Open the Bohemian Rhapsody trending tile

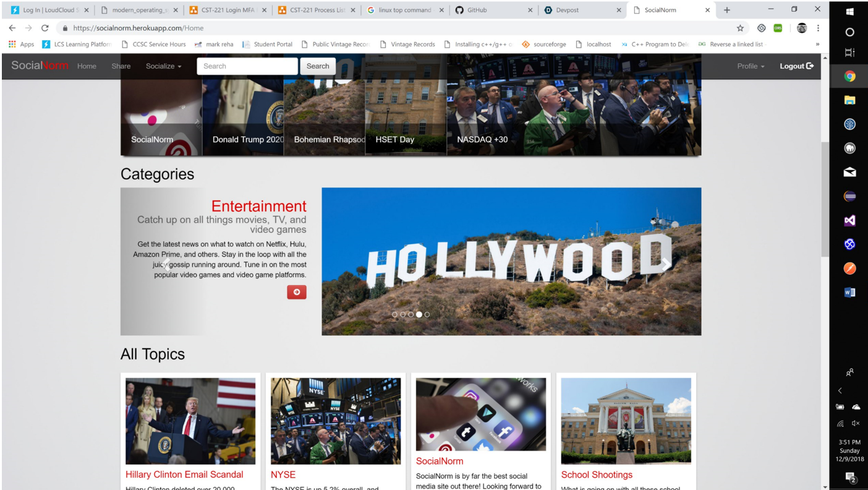click(x=324, y=105)
